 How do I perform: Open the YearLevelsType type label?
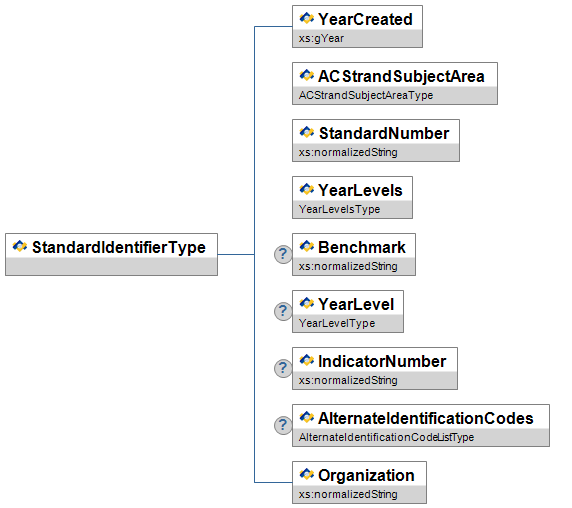(339, 209)
